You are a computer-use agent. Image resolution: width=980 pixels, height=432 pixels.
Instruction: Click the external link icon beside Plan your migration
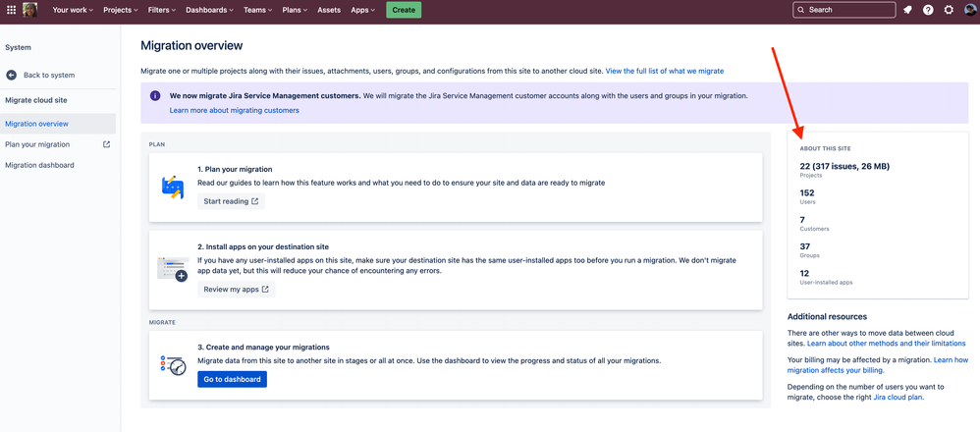[x=106, y=144]
